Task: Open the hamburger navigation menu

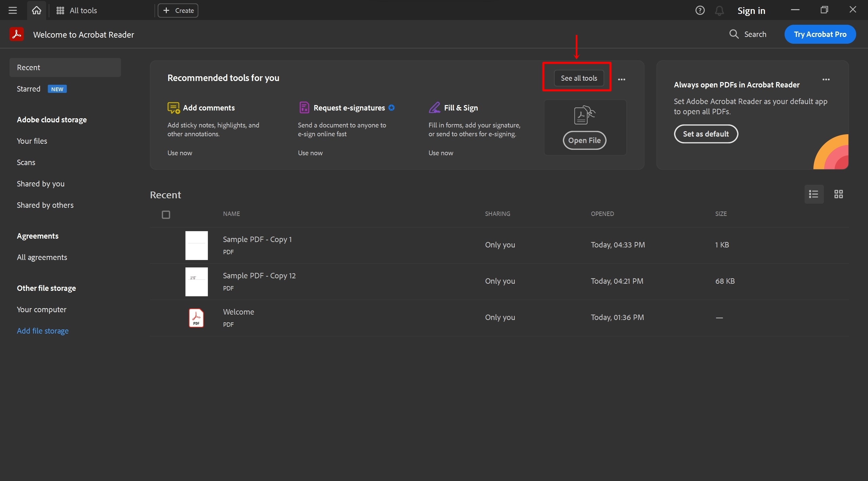Action: click(x=13, y=10)
